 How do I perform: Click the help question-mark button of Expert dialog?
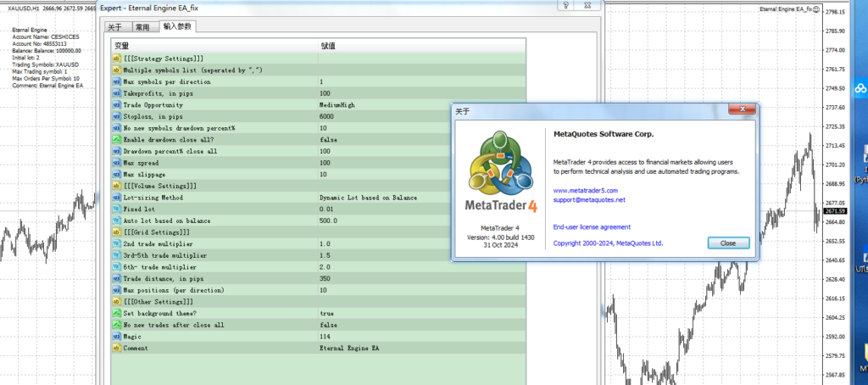click(565, 5)
